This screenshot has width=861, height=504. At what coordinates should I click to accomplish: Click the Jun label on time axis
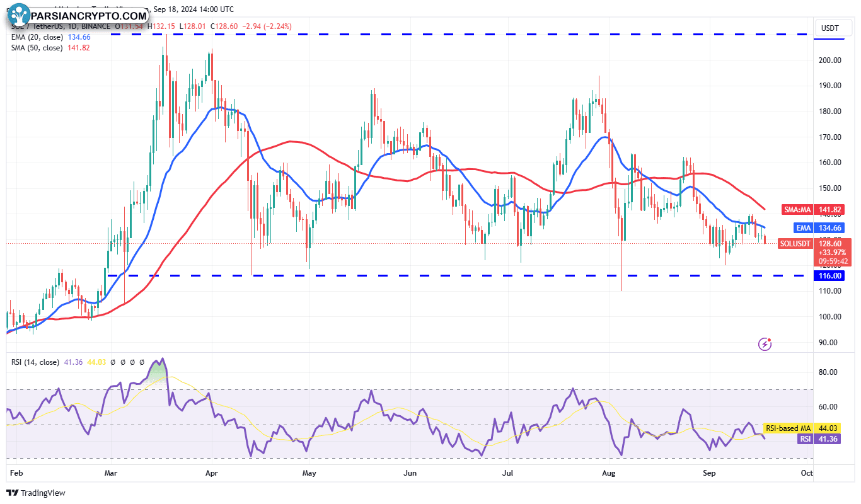pyautogui.click(x=410, y=472)
